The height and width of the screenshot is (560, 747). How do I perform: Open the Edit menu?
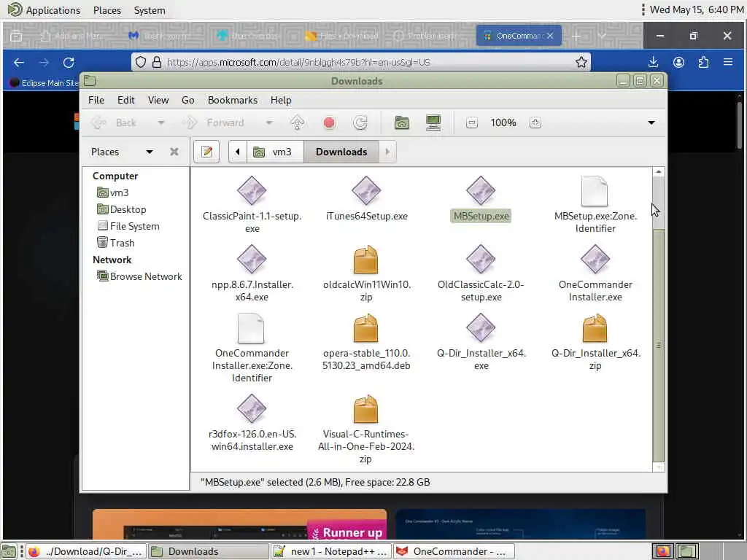[x=125, y=100]
